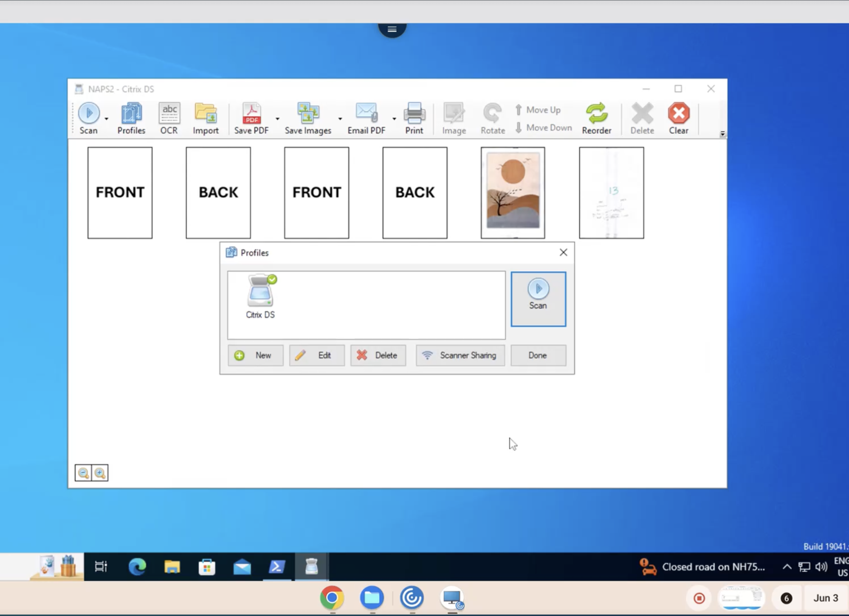Expand the toolbar overflow arrow
Viewport: 849px width, 616px height.
(x=722, y=134)
